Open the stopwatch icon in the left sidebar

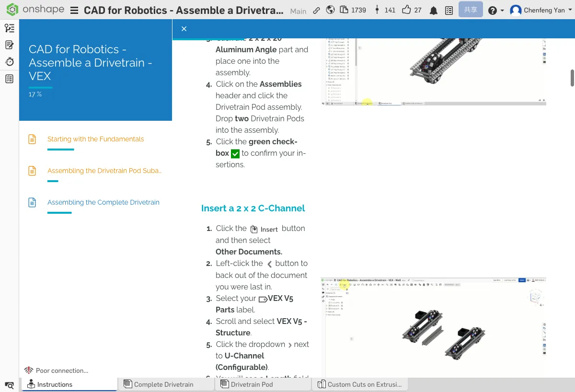pos(9,62)
